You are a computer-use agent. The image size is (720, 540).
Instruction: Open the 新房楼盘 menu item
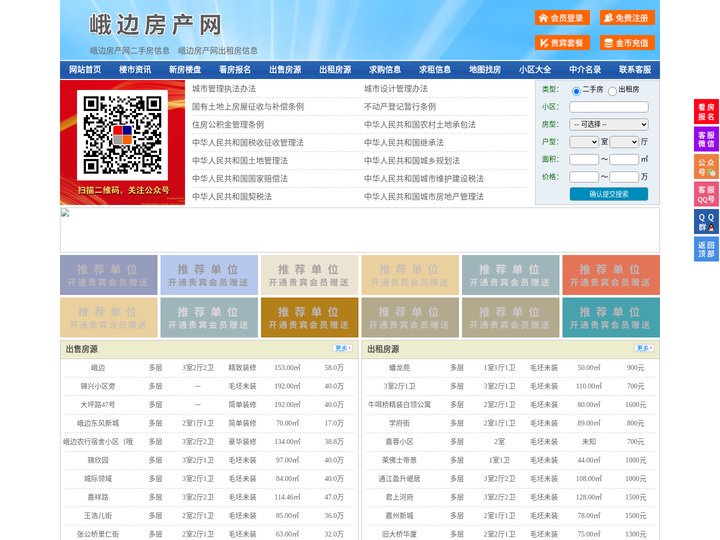coord(185,70)
